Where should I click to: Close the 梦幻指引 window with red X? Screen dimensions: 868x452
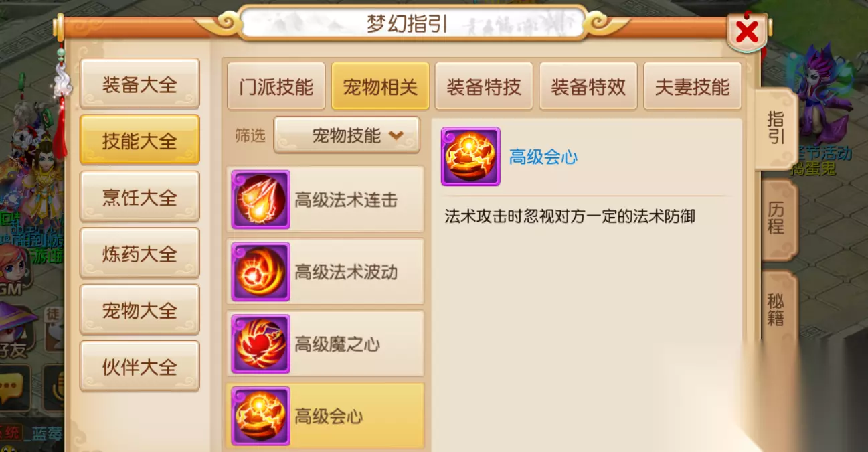coord(747,31)
